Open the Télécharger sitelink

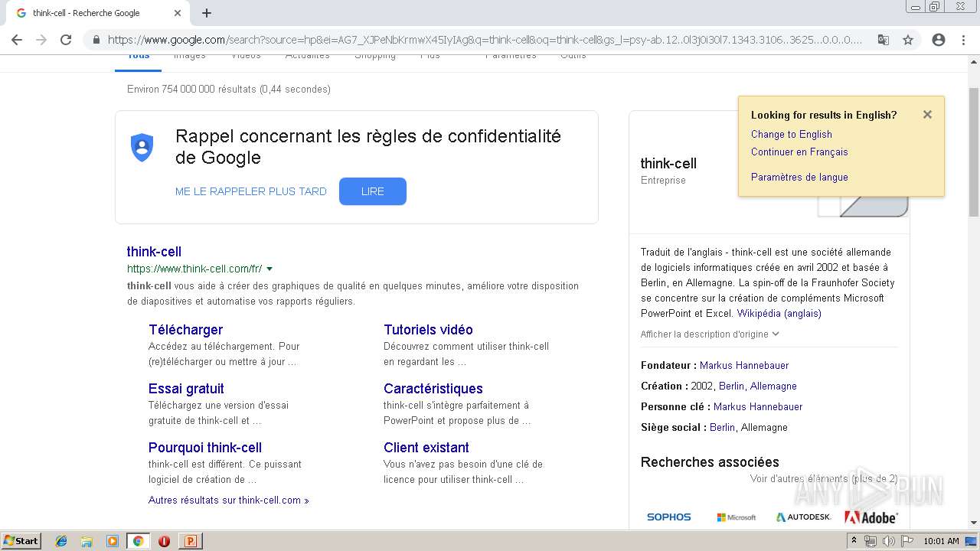point(185,330)
